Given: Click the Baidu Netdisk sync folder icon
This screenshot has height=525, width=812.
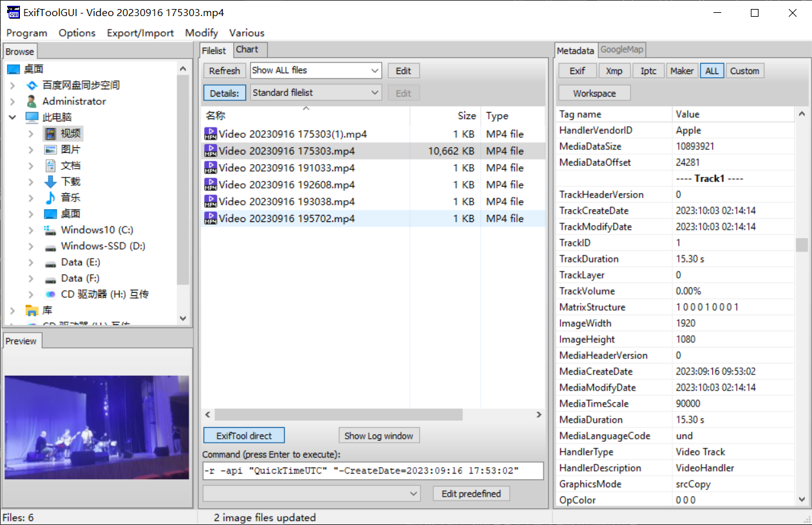Looking at the screenshot, I should (x=32, y=85).
